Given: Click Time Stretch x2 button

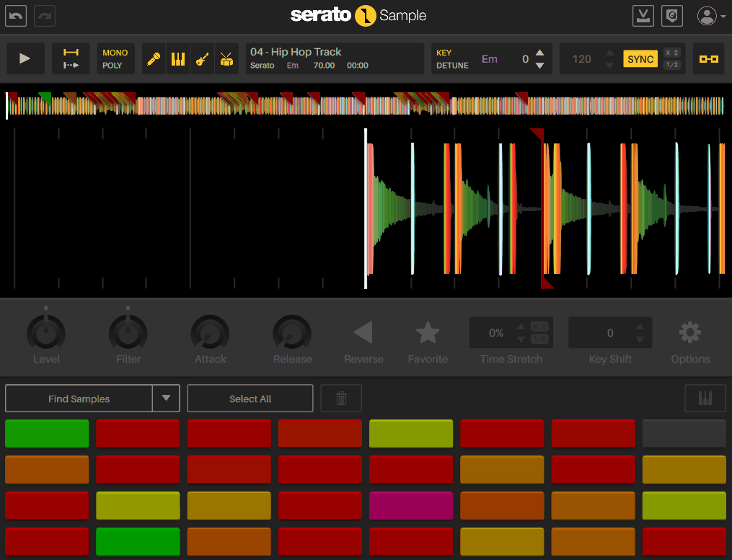Looking at the screenshot, I should (539, 326).
